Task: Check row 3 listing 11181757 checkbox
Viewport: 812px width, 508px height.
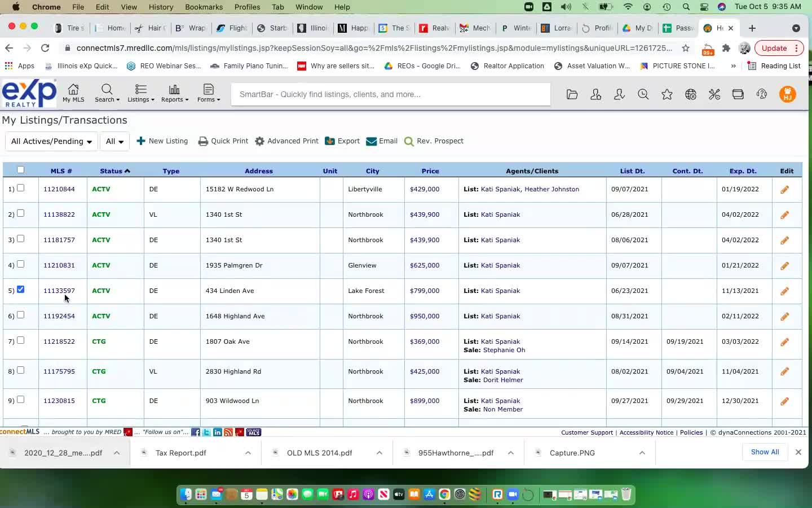Action: click(x=21, y=239)
